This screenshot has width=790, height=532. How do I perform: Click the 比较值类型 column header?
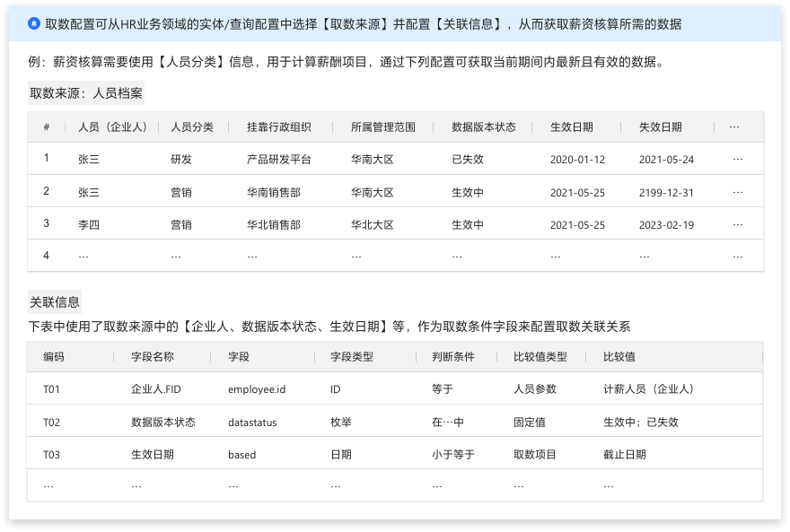tap(540, 357)
